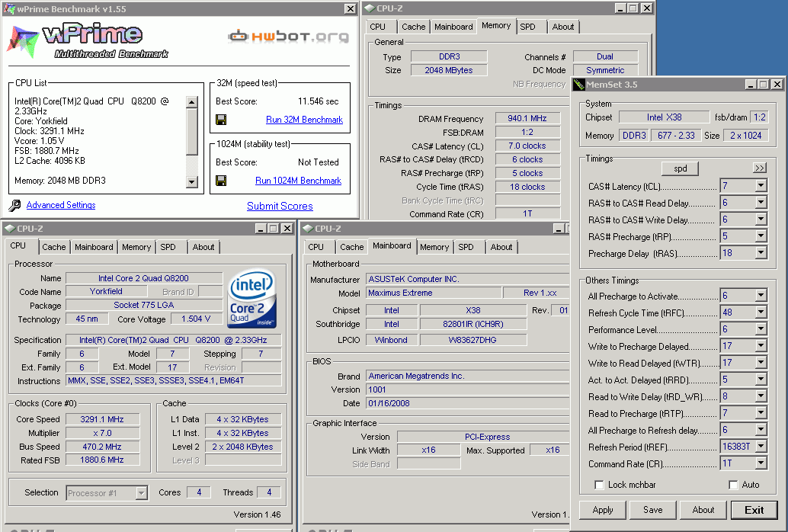Click the Save button in MemSet

[x=653, y=510]
